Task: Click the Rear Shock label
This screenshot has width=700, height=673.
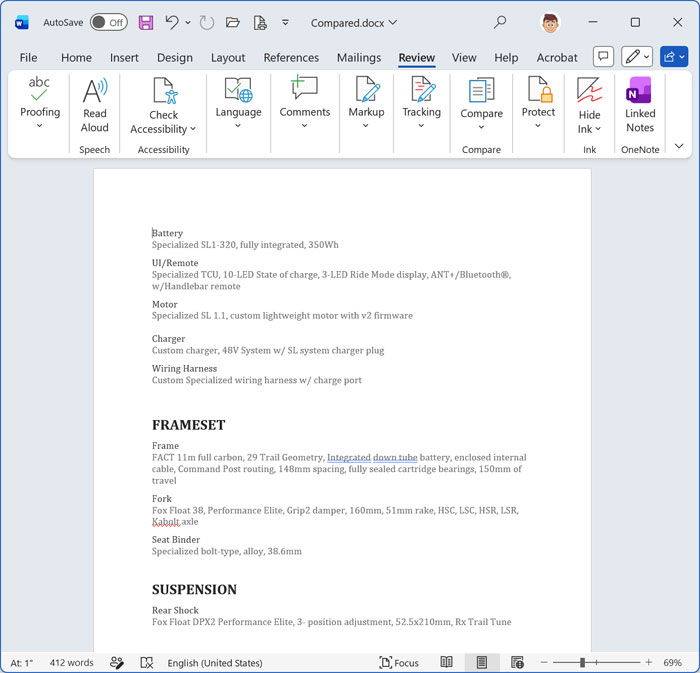Action: (175, 610)
